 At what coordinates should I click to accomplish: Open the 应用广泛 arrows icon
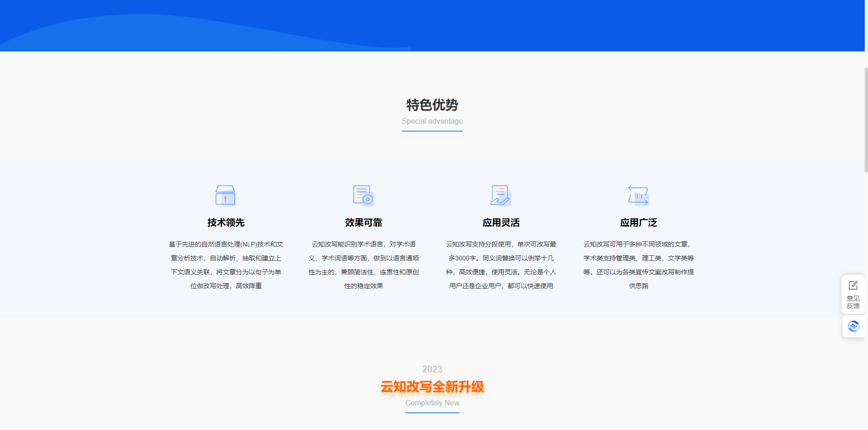[638, 196]
